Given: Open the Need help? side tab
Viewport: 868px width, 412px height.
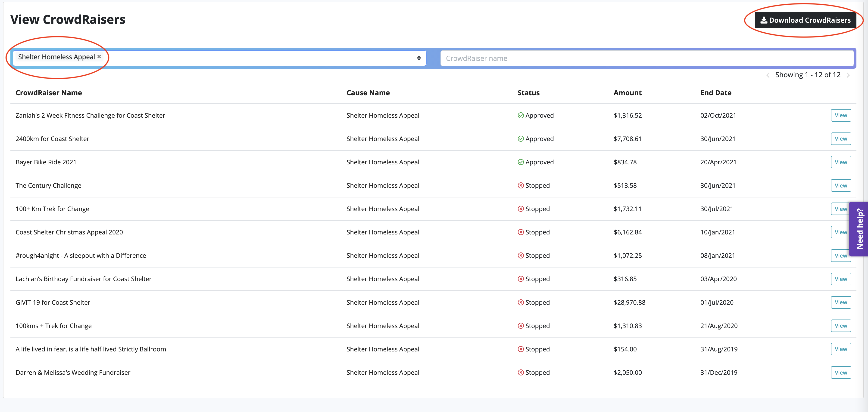Looking at the screenshot, I should [x=859, y=229].
